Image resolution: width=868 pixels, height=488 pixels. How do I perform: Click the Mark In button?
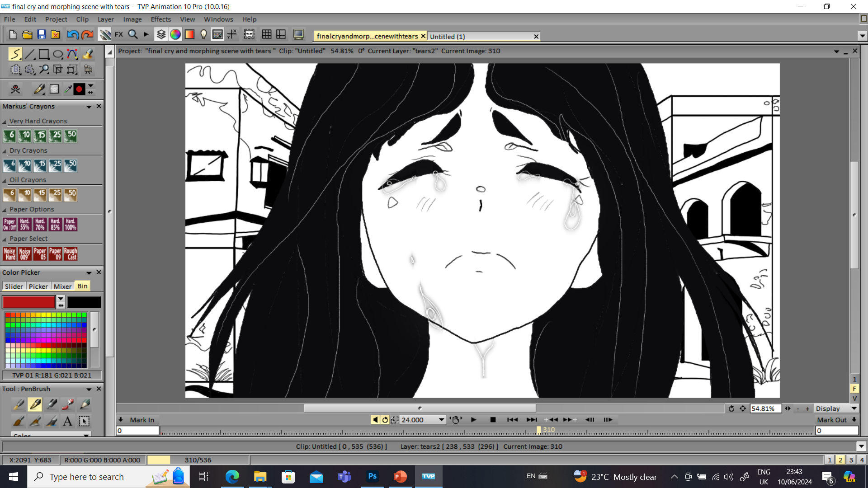pyautogui.click(x=142, y=420)
